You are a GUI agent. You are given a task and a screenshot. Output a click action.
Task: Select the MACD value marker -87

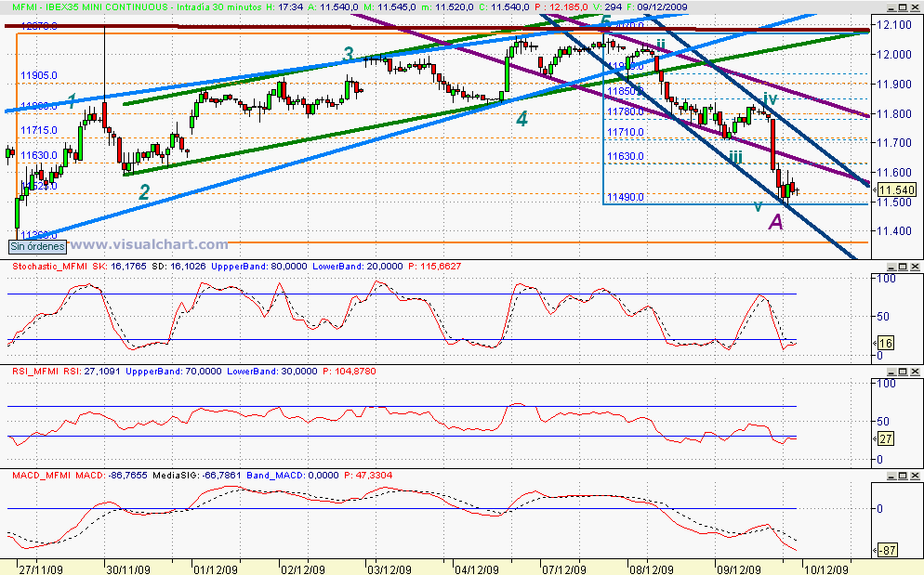tap(888, 550)
